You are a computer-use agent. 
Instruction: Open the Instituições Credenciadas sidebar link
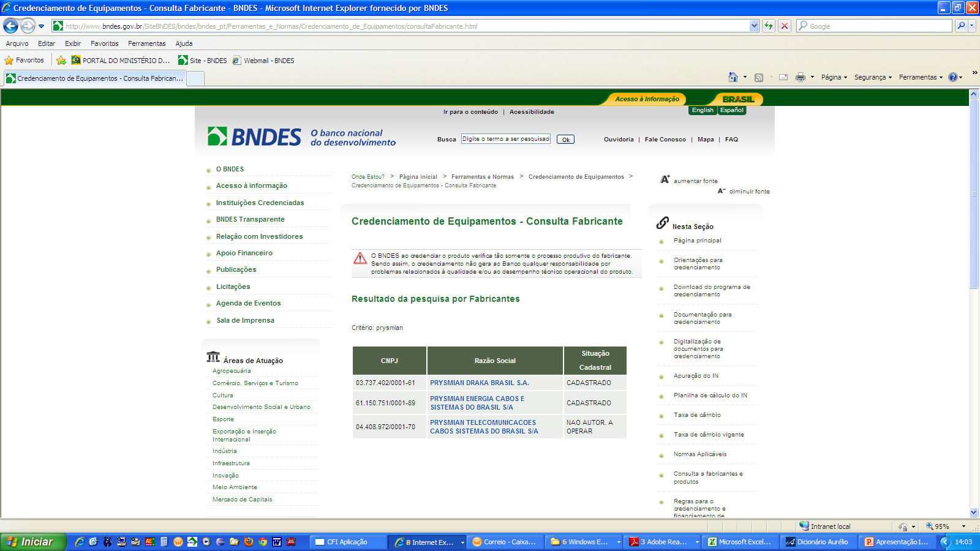[x=260, y=203]
